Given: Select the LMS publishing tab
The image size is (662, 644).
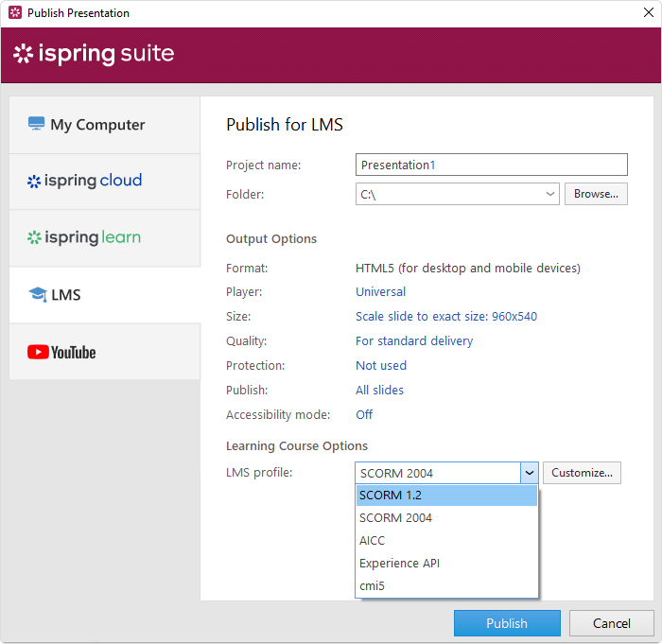Looking at the screenshot, I should coord(105,295).
